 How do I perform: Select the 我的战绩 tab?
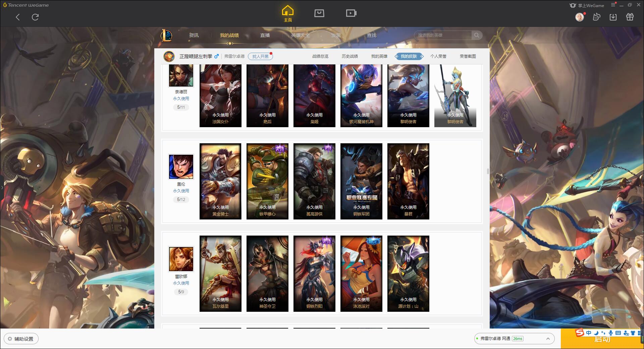click(229, 35)
